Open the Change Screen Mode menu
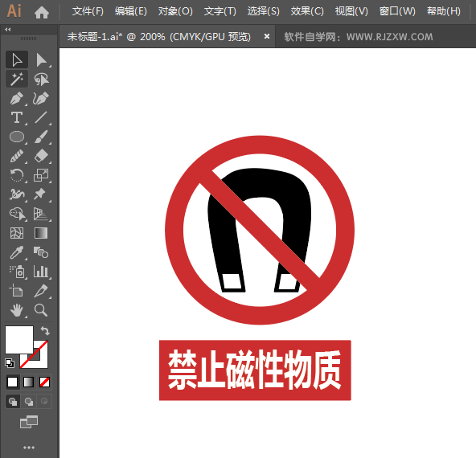 tap(29, 422)
